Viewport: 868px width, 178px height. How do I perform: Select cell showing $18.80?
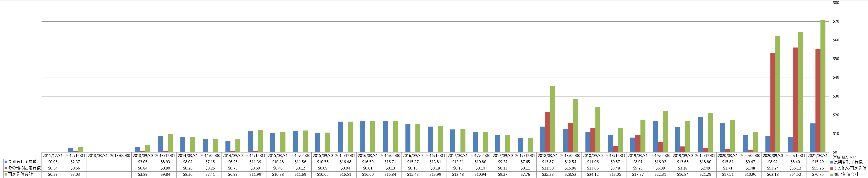(706, 162)
